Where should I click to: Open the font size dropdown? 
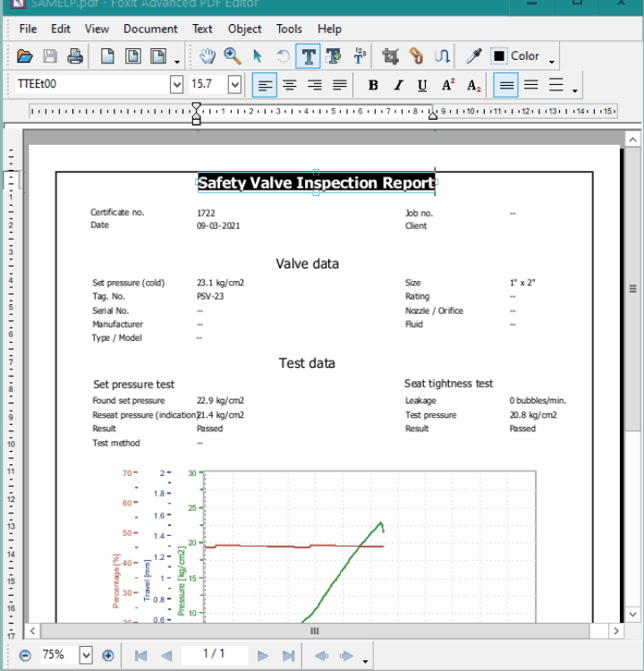pyautogui.click(x=234, y=84)
